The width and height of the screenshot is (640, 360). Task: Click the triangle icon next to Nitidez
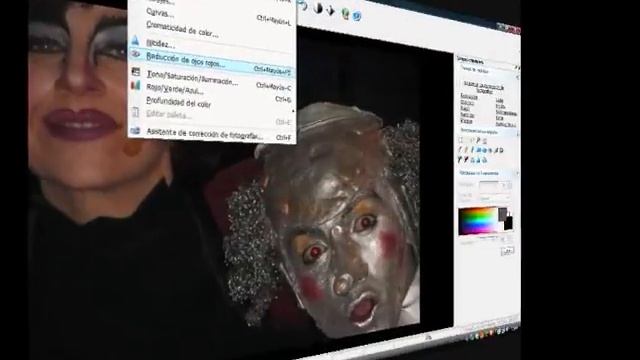pyautogui.click(x=136, y=40)
